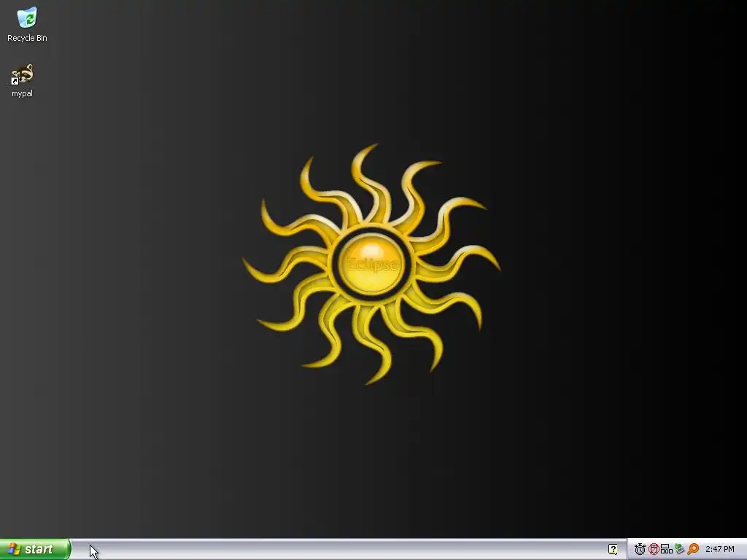Click the "mypal" label text
The width and height of the screenshot is (747, 560).
(23, 93)
